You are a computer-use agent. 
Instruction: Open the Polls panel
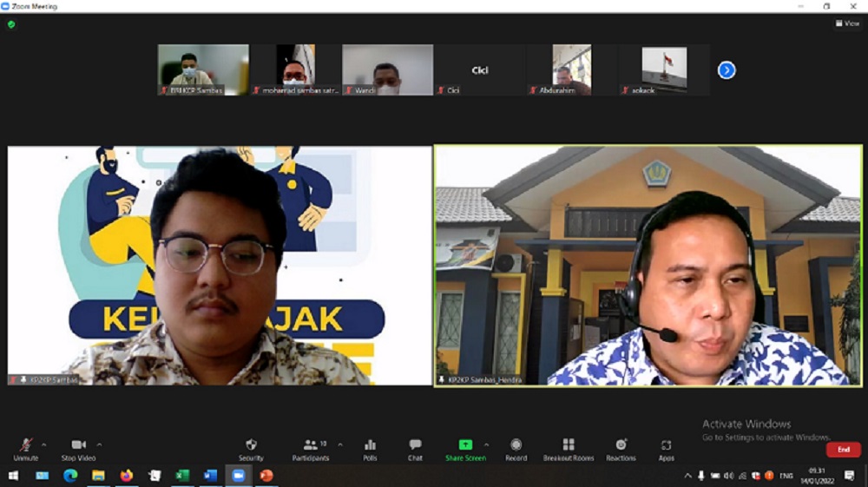370,449
